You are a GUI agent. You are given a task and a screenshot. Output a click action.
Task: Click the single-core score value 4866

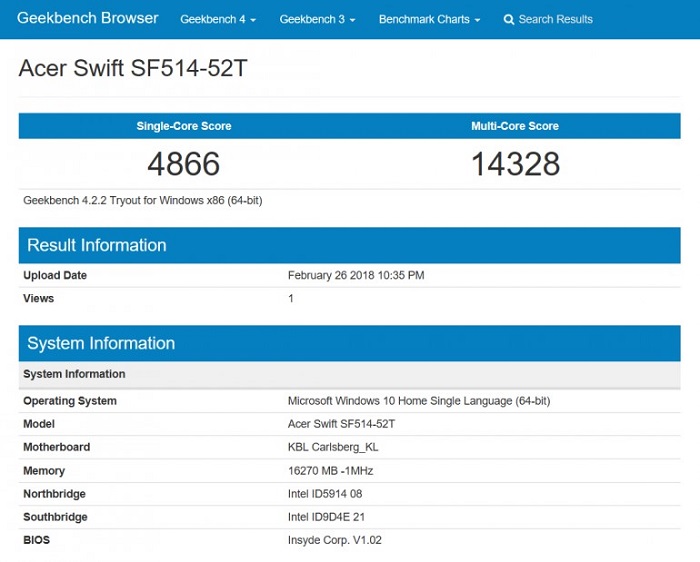coord(184,163)
